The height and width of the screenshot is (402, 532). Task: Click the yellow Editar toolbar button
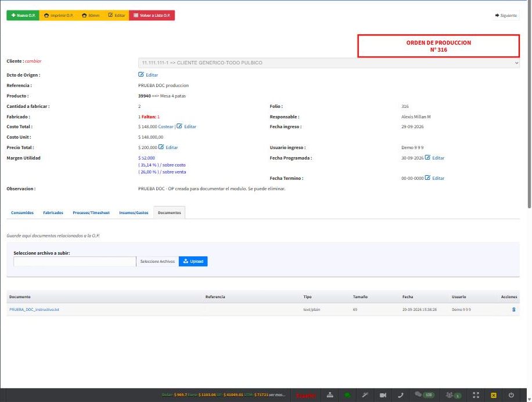116,15
